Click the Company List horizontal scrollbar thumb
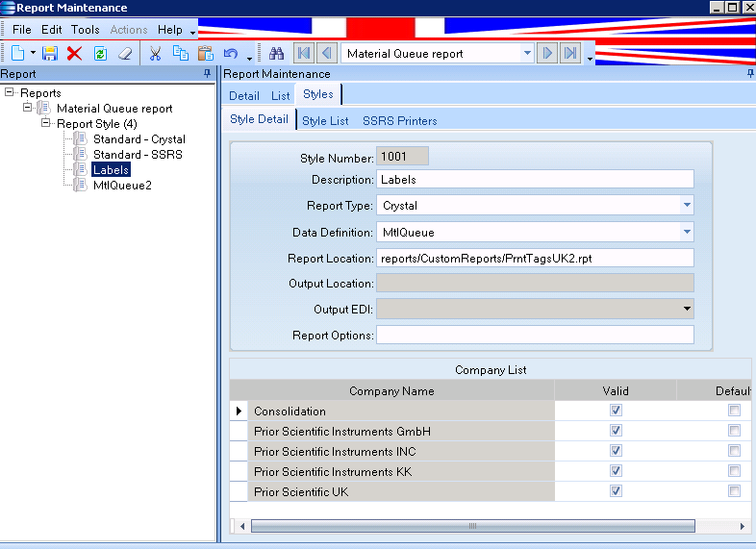Viewport: 756px width, 549px height. tap(472, 526)
